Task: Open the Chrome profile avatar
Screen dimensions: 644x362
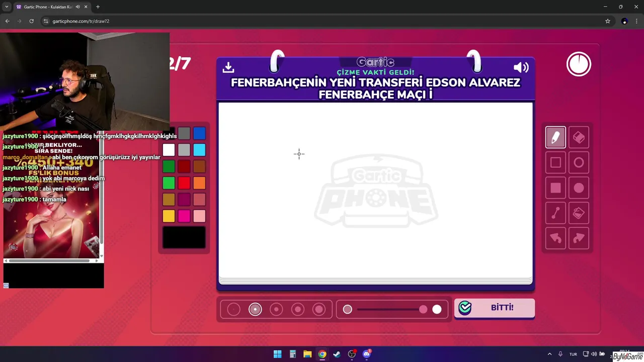Action: click(x=624, y=21)
